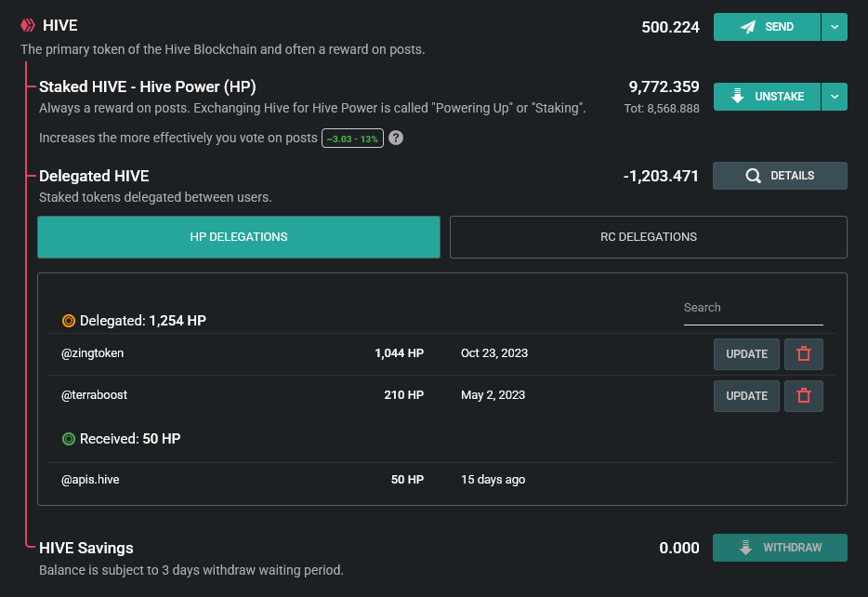Click the Delegated: 1,254 HP heading
The image size is (868, 597).
pyautogui.click(x=143, y=321)
